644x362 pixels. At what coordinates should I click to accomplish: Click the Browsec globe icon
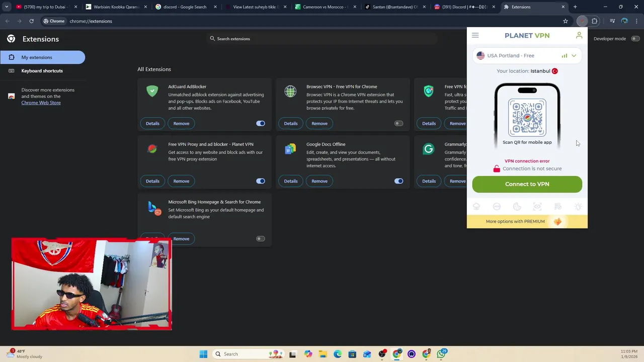[x=290, y=91]
